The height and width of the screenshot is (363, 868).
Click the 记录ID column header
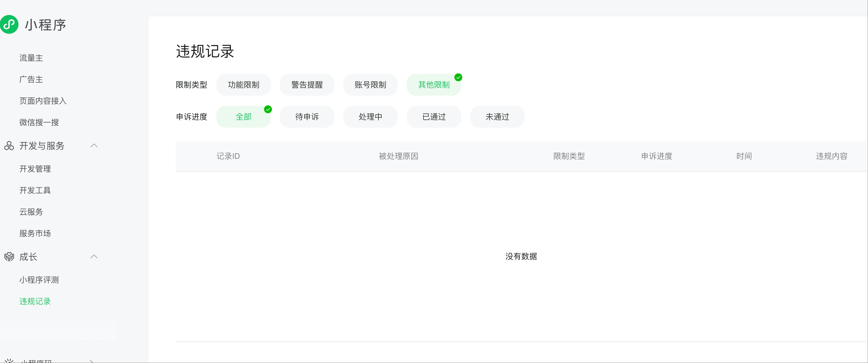[228, 156]
